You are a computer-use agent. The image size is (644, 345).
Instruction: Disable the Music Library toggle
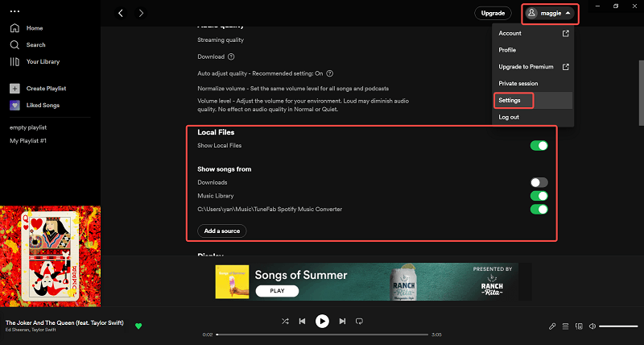pos(539,196)
